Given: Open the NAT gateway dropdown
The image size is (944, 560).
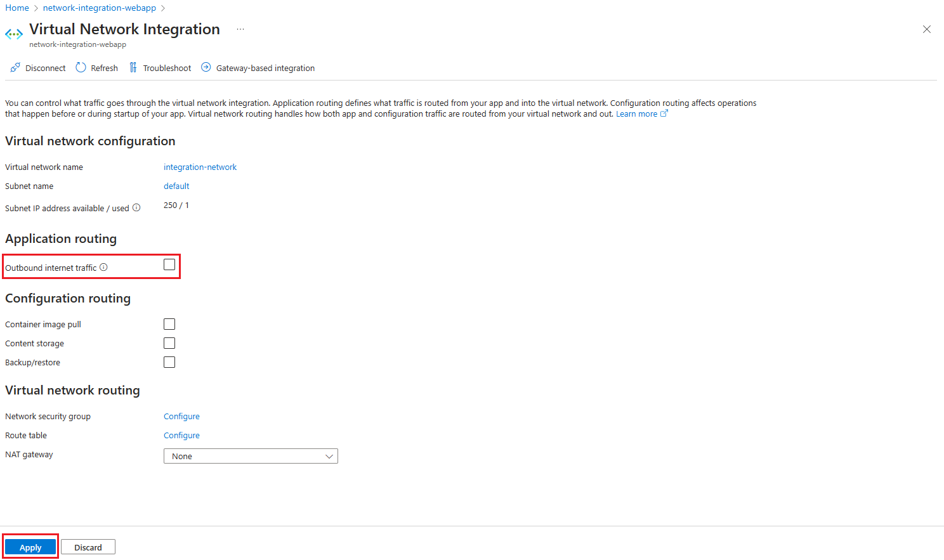Looking at the screenshot, I should pyautogui.click(x=250, y=455).
